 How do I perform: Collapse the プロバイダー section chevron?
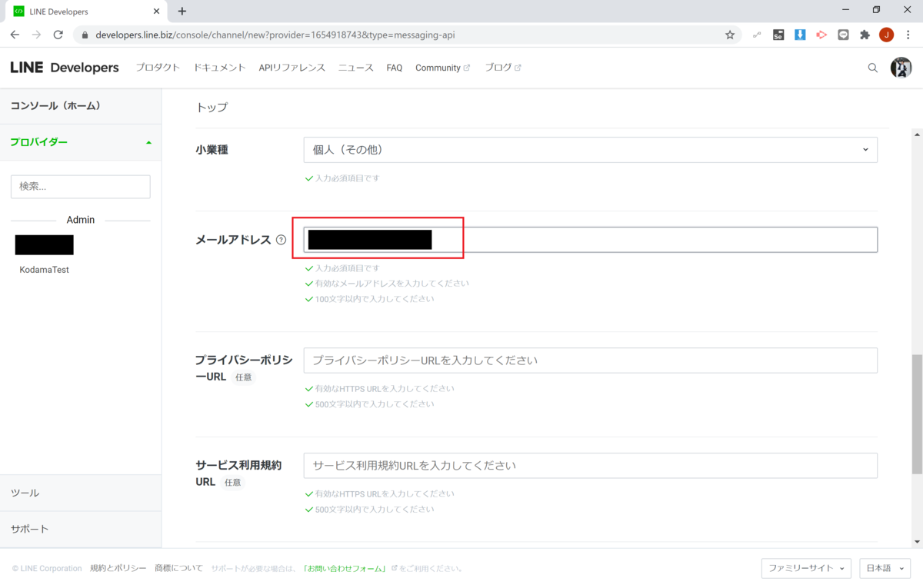tap(147, 142)
